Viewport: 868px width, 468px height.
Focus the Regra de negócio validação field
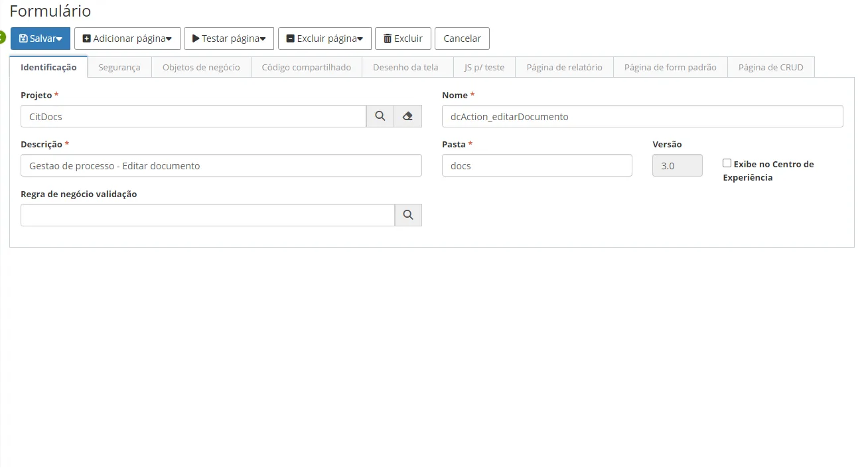pos(208,215)
